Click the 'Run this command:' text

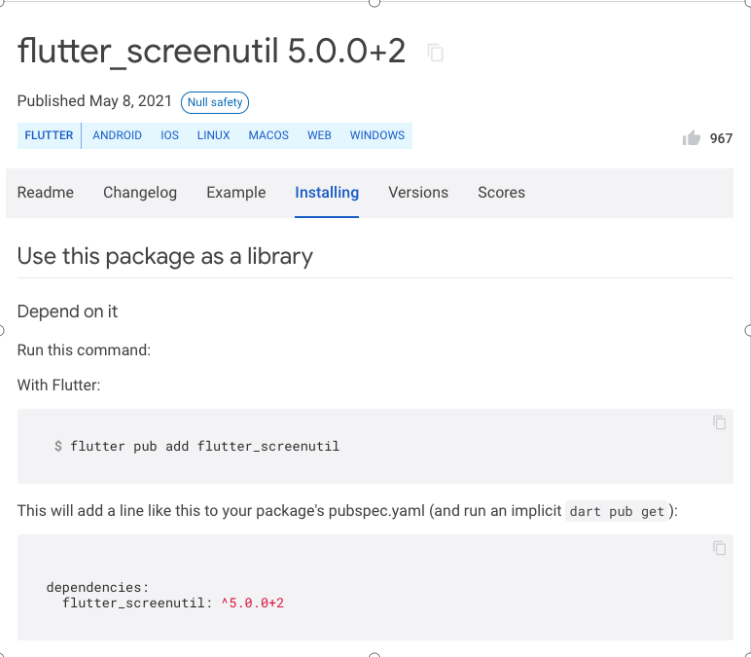tap(84, 350)
